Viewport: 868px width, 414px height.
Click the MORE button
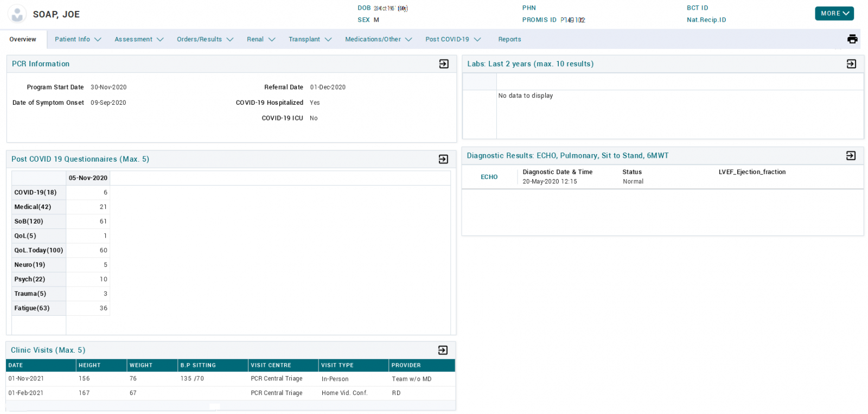834,14
